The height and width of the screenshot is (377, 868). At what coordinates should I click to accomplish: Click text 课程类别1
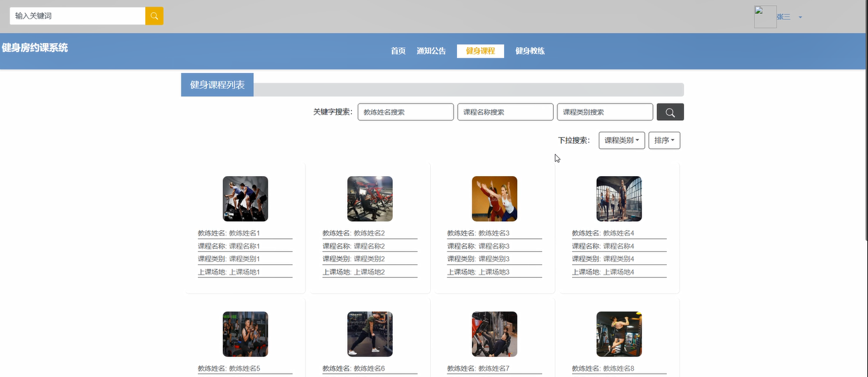point(244,259)
